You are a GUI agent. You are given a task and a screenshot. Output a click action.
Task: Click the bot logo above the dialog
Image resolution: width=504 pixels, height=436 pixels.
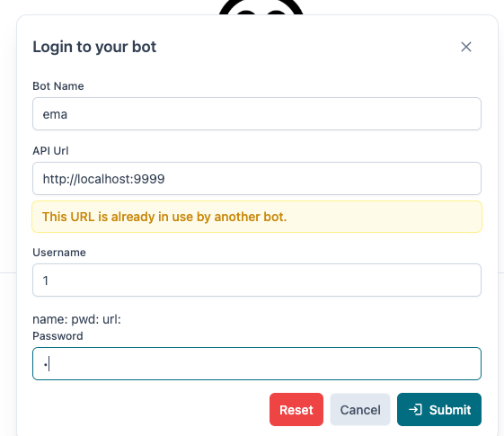coord(261,7)
